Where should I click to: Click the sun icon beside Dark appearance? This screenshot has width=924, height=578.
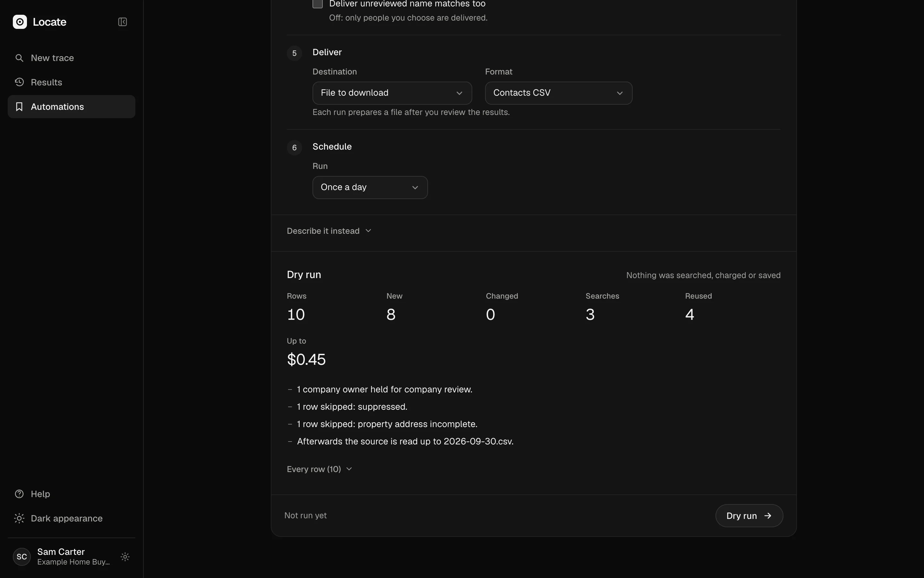19,518
